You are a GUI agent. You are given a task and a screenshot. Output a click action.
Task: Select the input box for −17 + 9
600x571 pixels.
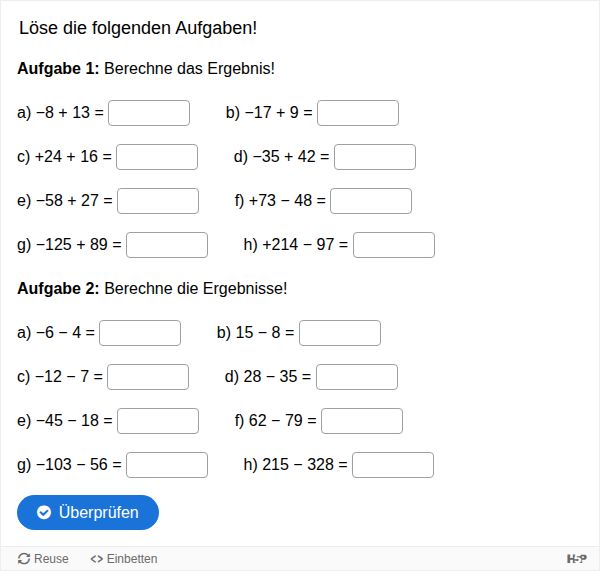click(x=358, y=113)
